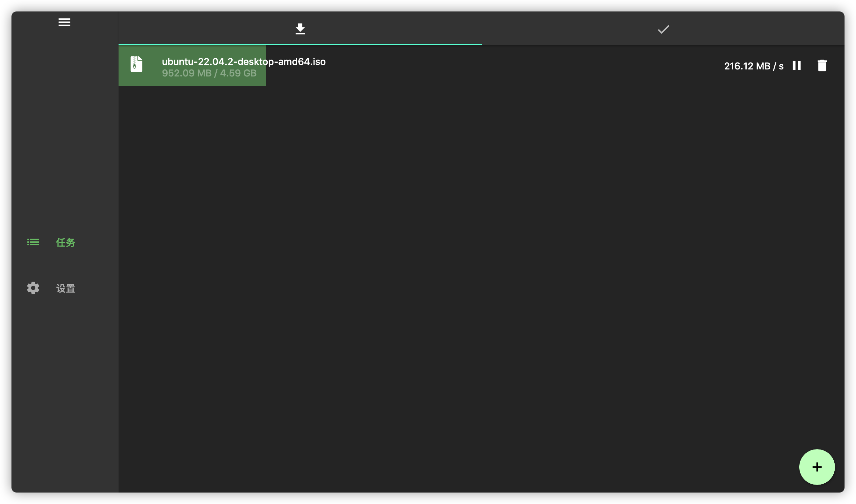Click the gear icon beside 设置

[x=33, y=288]
